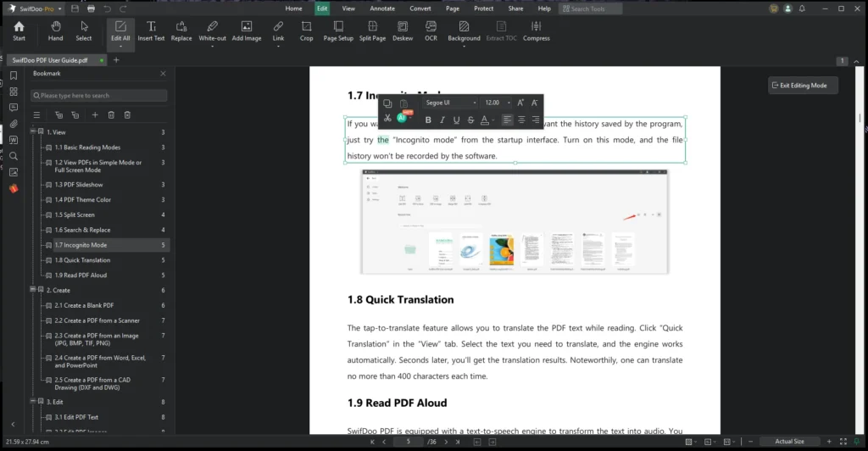This screenshot has height=451, width=868.
Task: Open the Actual Size zoom dropdown
Action: 789,441
